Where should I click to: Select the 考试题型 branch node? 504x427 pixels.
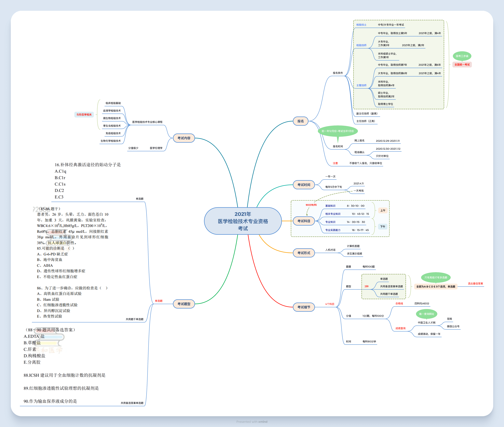pos(184,304)
